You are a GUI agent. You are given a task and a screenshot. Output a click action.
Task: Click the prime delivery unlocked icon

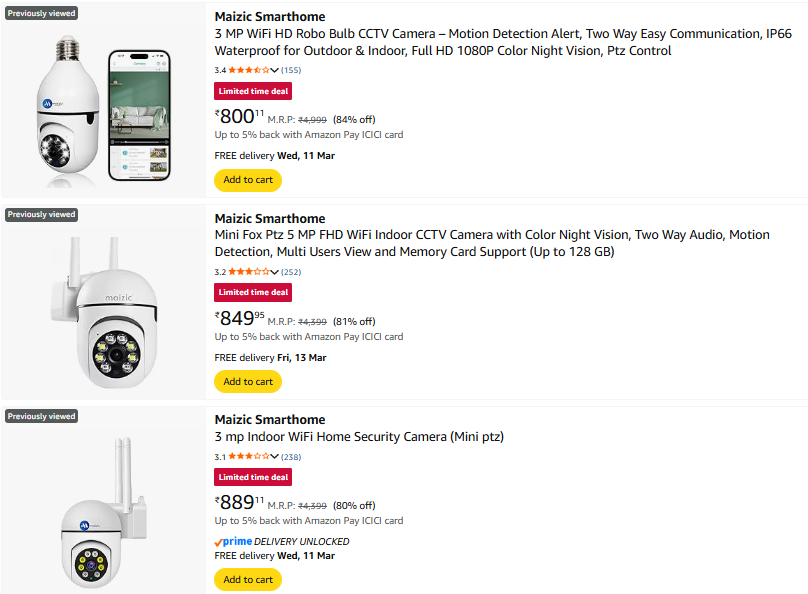coord(236,541)
